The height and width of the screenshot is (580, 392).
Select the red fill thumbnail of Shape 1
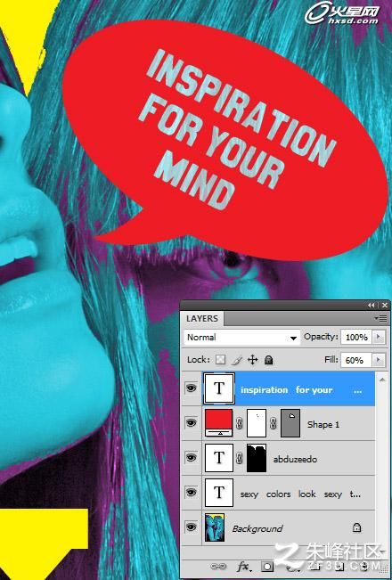coord(219,423)
